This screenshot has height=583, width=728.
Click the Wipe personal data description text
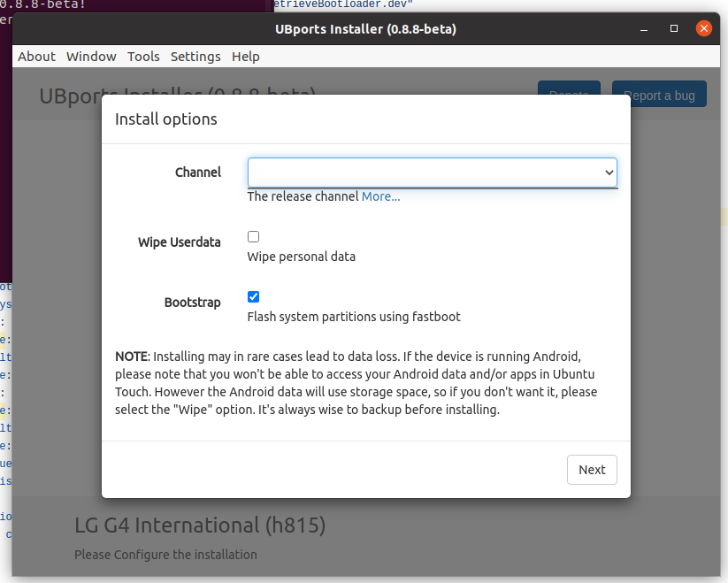pyautogui.click(x=301, y=257)
